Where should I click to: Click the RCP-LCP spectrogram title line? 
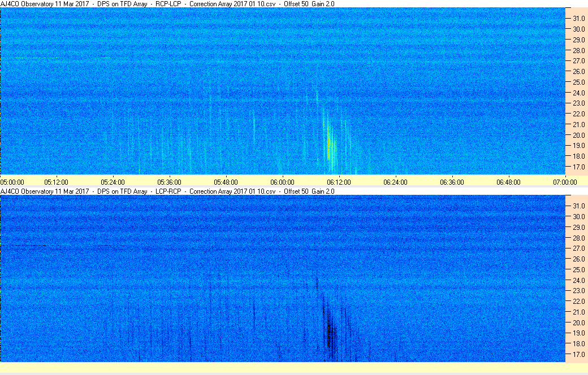click(x=167, y=4)
